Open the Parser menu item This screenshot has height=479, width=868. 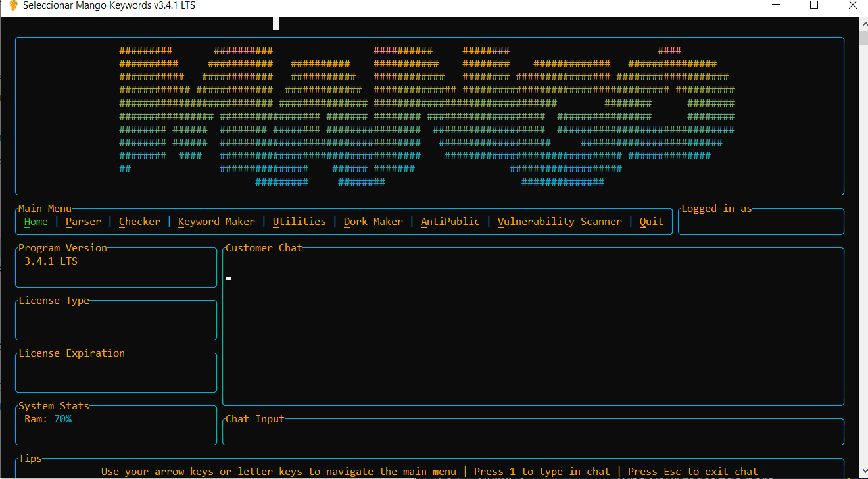(84, 222)
